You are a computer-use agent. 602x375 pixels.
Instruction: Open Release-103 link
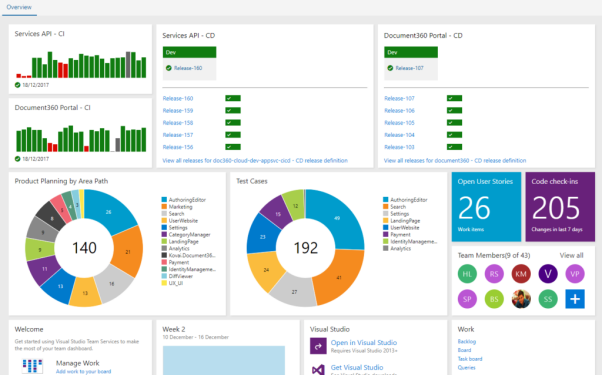point(399,147)
